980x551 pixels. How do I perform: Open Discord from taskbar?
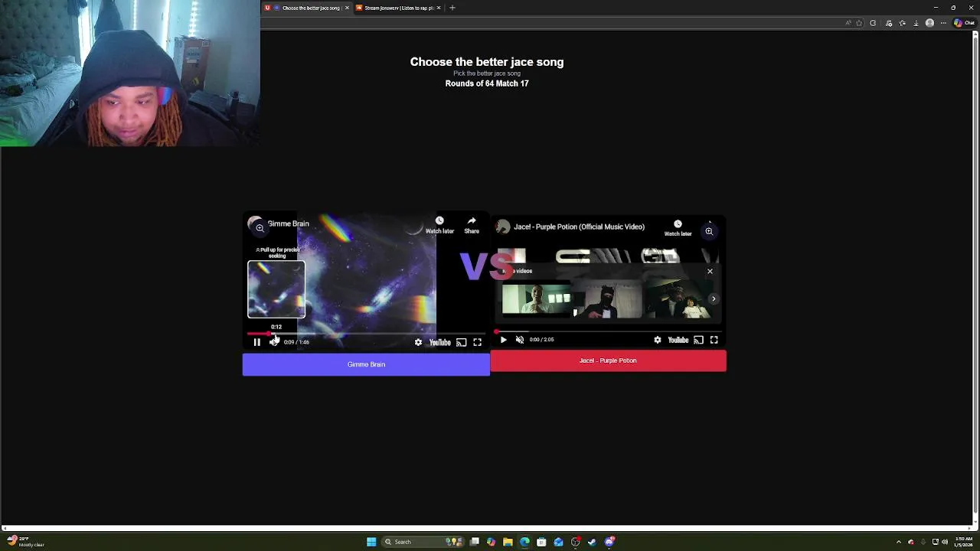pos(609,542)
